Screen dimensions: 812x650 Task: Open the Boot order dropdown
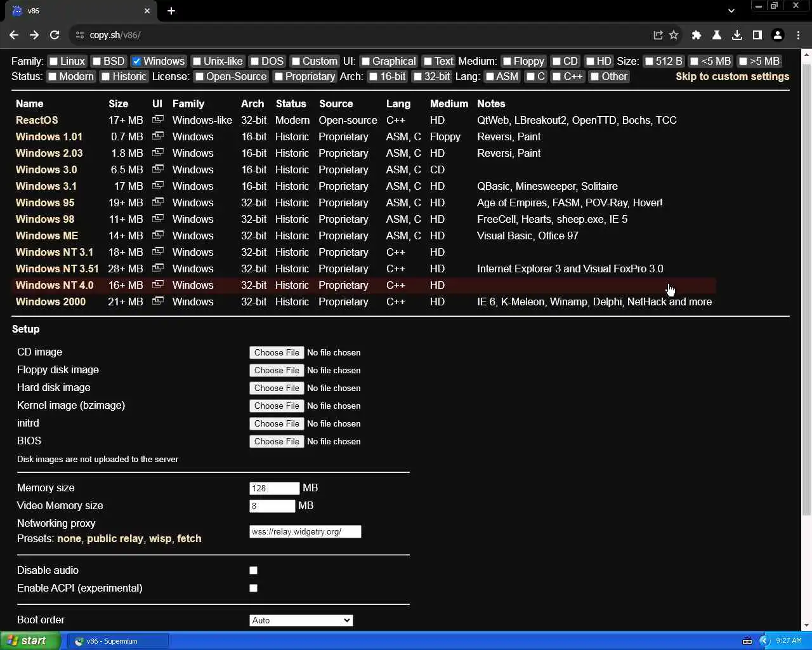(x=301, y=620)
